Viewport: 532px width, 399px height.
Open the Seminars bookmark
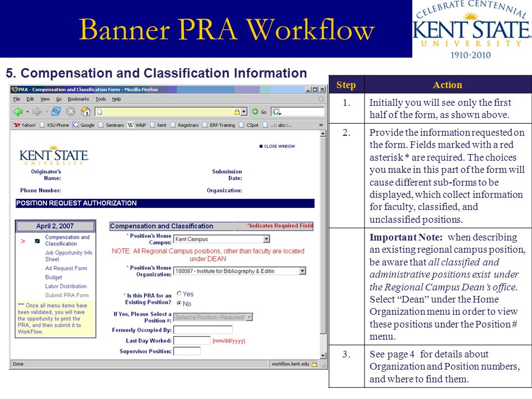(111, 125)
